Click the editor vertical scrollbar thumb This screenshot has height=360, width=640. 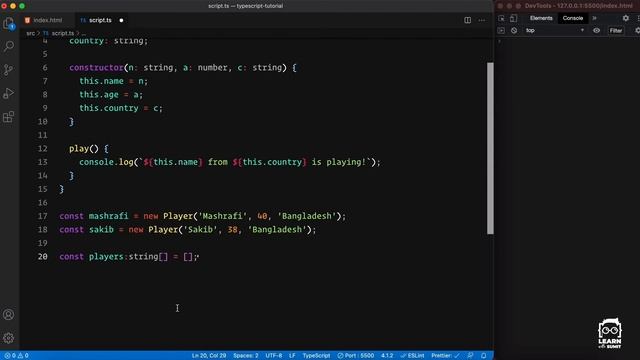coord(490,148)
